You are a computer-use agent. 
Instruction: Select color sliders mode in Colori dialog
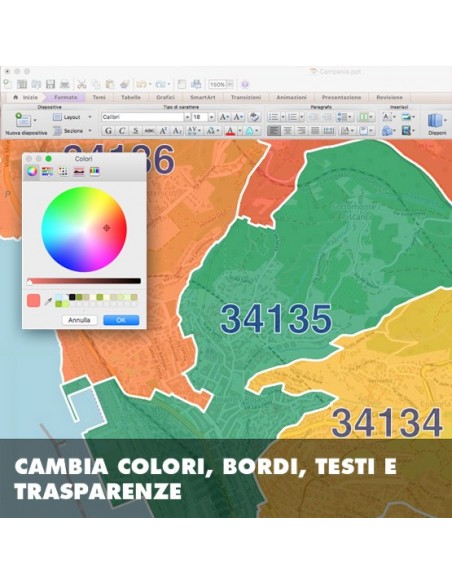pos(47,171)
